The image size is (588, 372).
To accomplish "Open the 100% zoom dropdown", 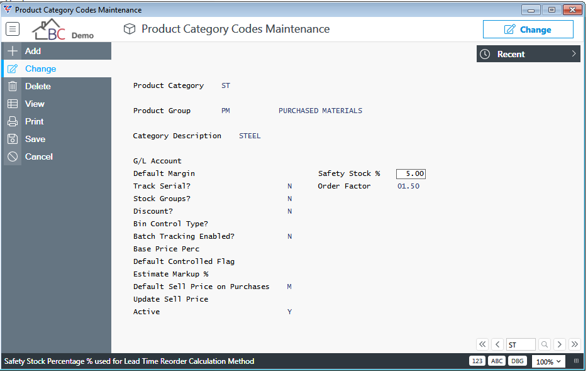I will click(x=548, y=361).
